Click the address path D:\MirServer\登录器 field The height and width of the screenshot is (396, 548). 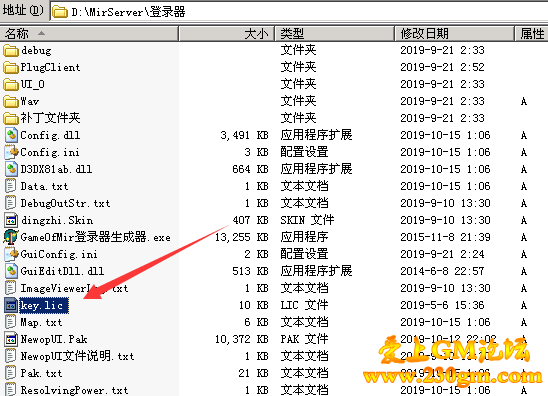[300, 12]
